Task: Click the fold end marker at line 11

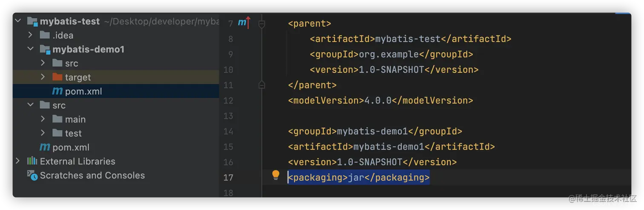Action: tap(262, 85)
